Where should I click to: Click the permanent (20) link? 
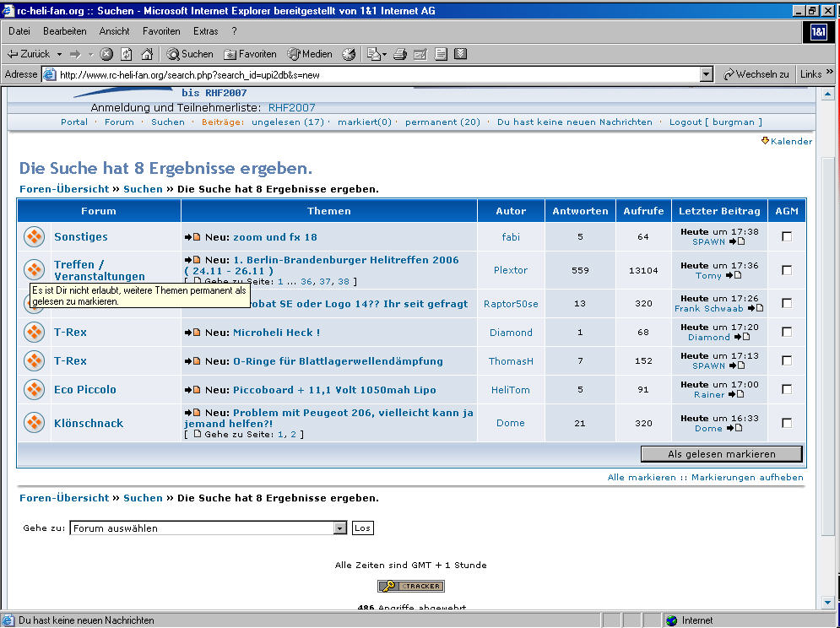(442, 122)
